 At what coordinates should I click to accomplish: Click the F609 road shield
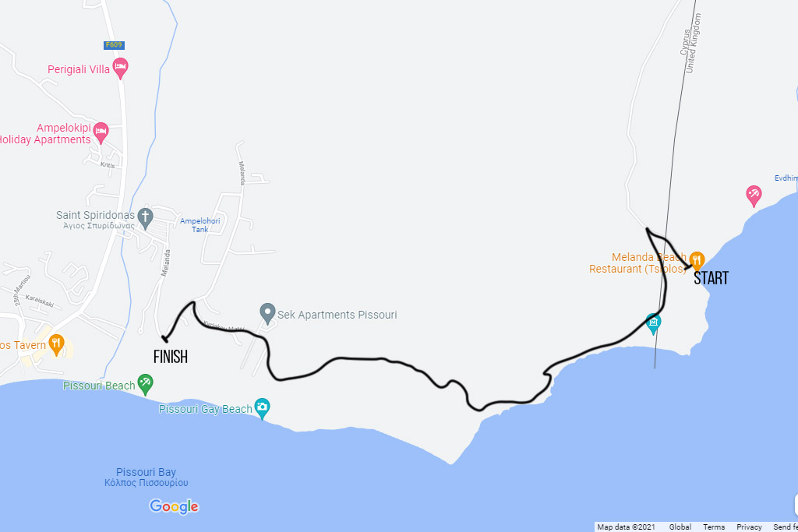pos(114,44)
